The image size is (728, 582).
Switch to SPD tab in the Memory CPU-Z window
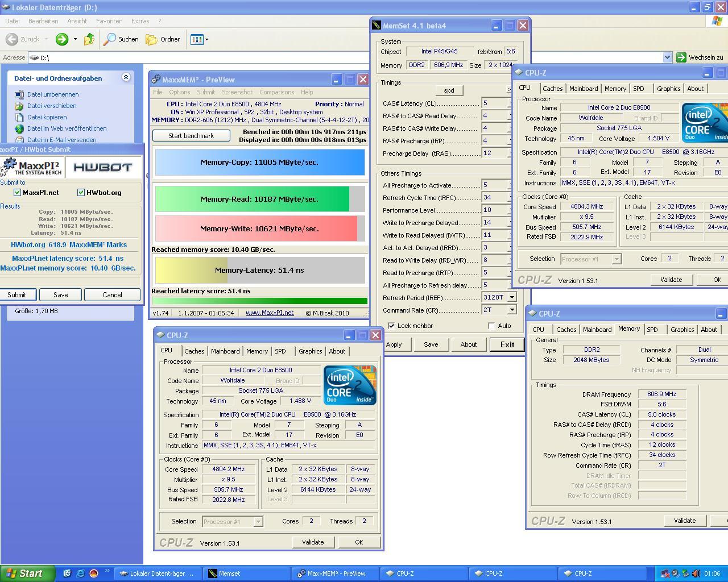pyautogui.click(x=652, y=330)
